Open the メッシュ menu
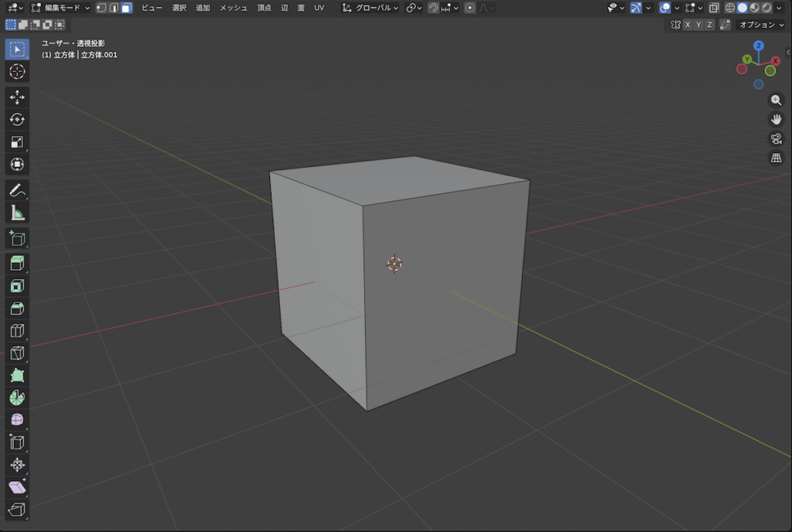Viewport: 792px width, 532px height. 234,8
